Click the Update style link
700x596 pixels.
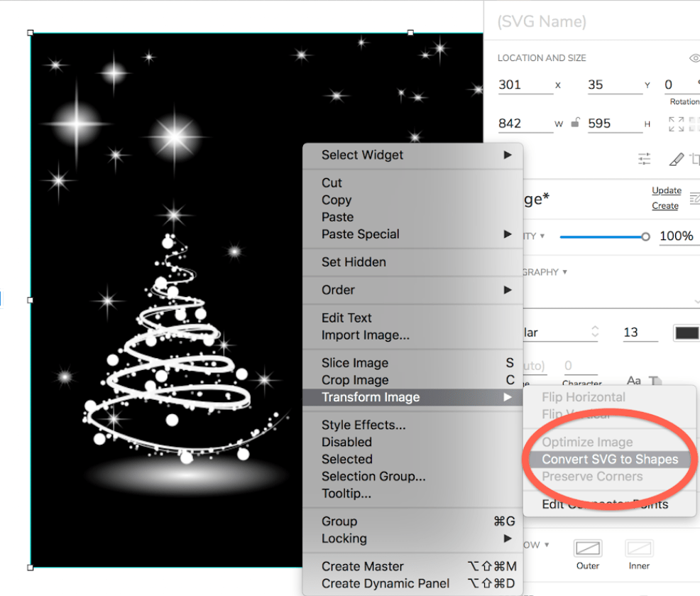[x=666, y=190]
